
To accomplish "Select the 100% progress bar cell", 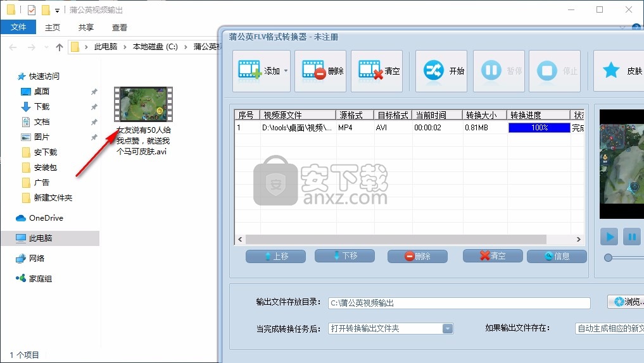I will (540, 128).
